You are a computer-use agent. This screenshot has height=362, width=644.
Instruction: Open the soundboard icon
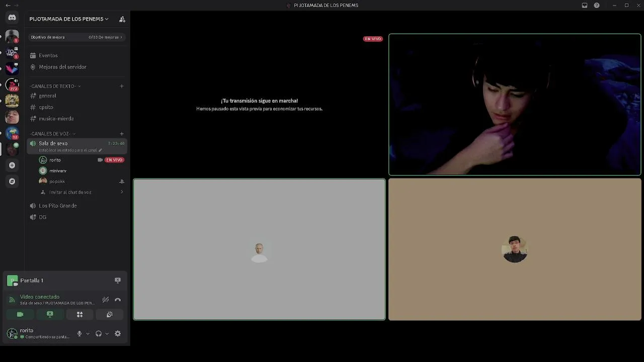pyautogui.click(x=110, y=314)
